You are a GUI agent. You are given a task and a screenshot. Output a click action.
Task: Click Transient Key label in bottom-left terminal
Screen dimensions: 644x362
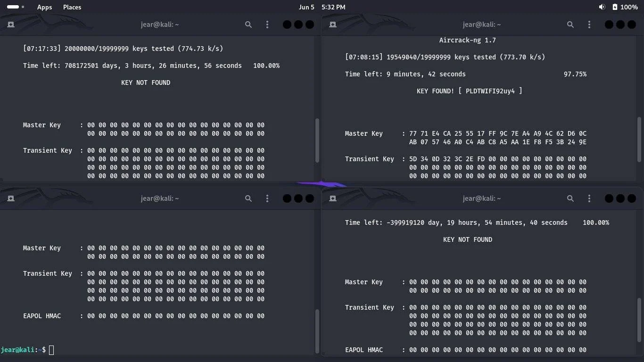pos(48,273)
